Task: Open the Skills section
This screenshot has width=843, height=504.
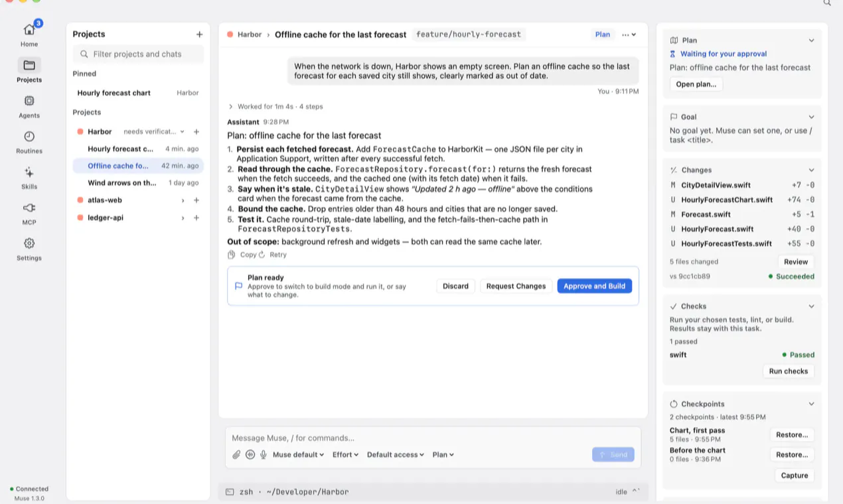Action: (x=29, y=177)
